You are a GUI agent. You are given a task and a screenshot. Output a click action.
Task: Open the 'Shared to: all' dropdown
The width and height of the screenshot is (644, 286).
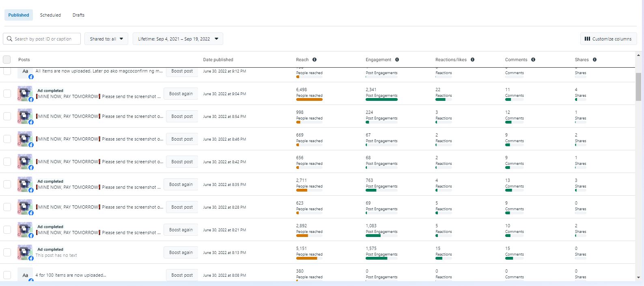point(106,39)
